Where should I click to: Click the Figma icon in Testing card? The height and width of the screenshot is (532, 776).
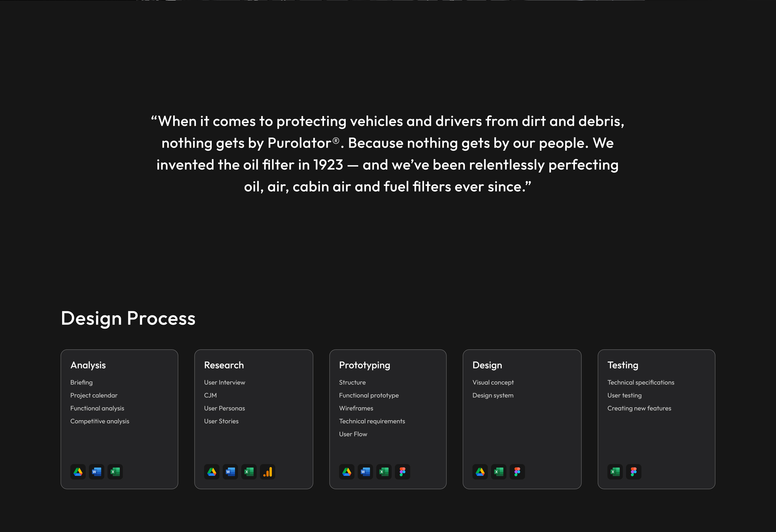[x=633, y=472]
